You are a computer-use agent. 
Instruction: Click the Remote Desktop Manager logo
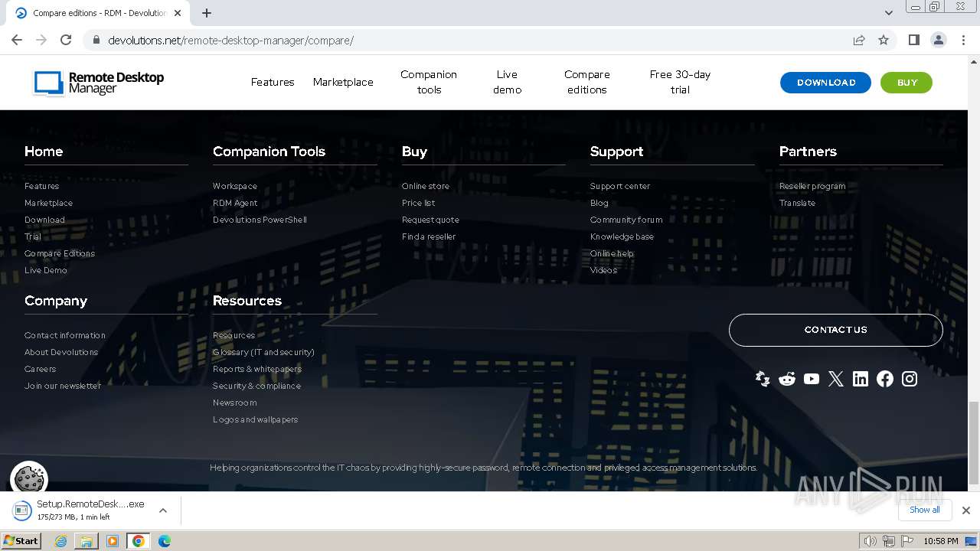click(x=99, y=83)
